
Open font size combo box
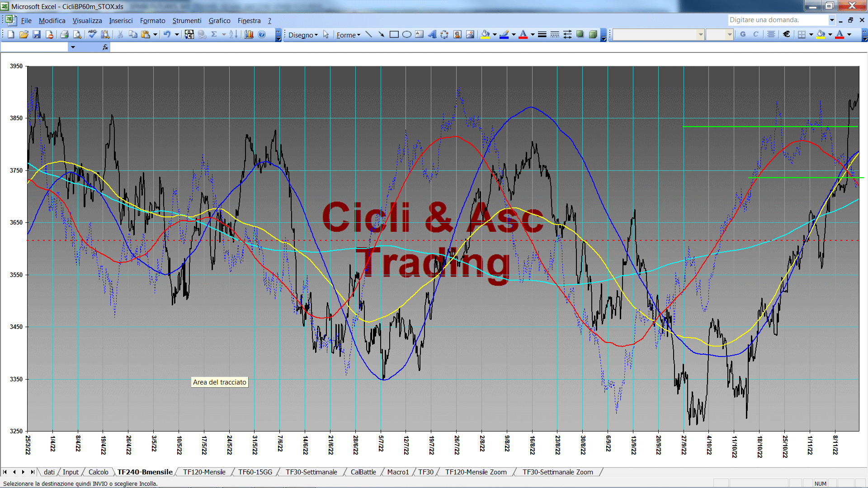click(719, 34)
